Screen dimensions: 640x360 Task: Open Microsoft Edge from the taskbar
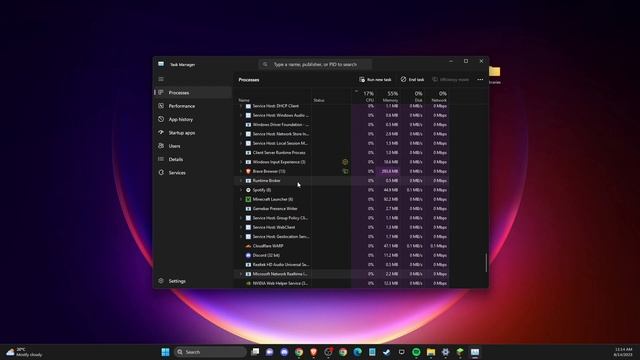click(358, 352)
